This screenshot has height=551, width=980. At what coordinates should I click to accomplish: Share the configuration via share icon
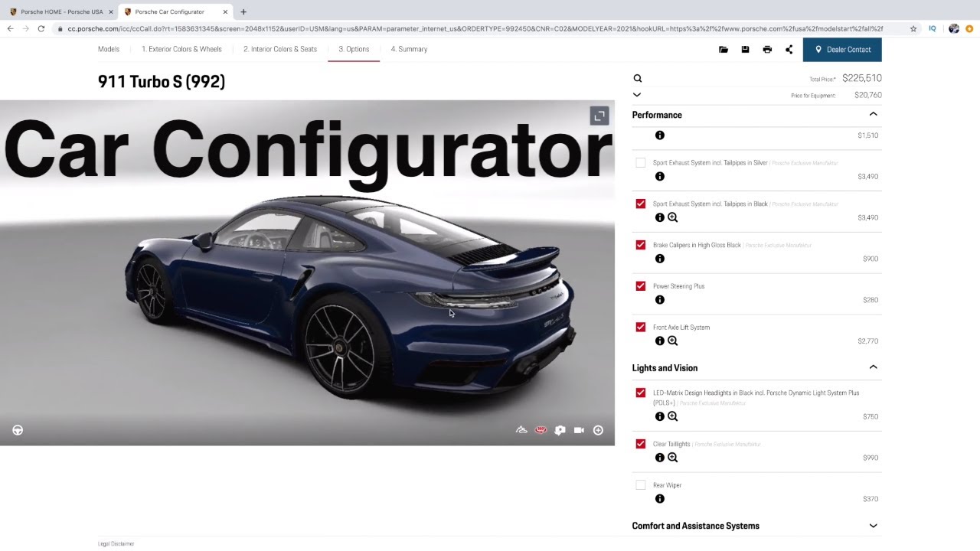(x=789, y=50)
